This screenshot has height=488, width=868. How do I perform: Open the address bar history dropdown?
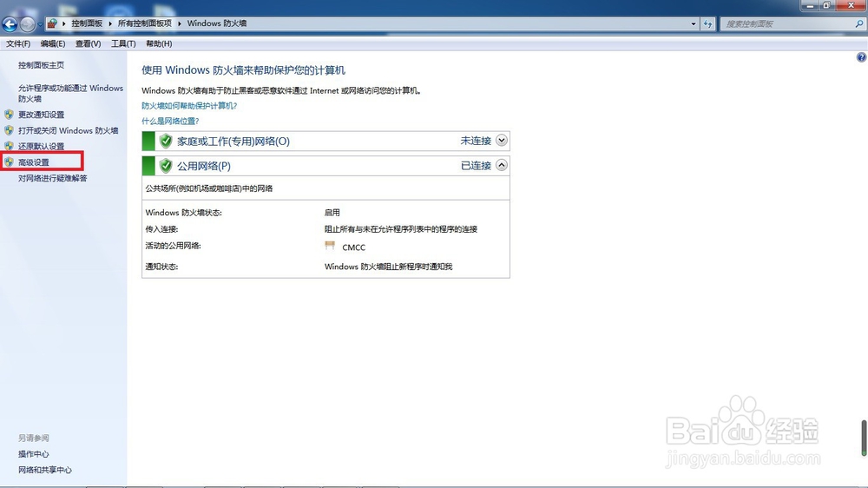[693, 23]
